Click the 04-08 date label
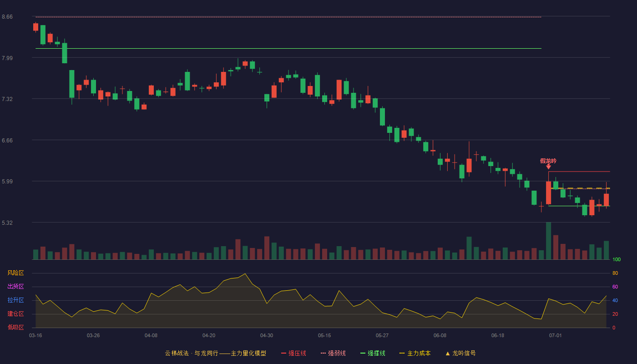 click(151, 335)
